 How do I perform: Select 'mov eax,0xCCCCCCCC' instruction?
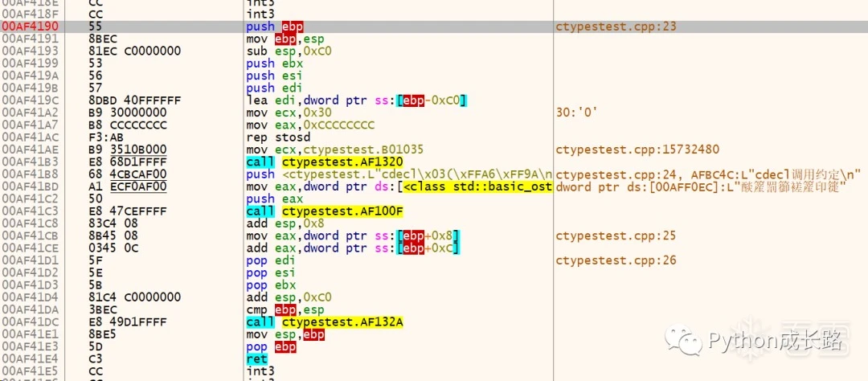coord(310,124)
